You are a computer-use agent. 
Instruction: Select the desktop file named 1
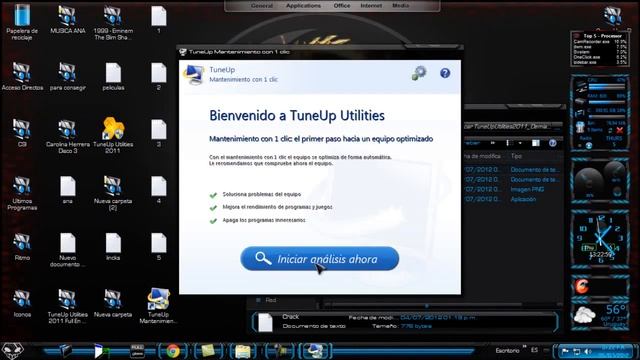(159, 19)
